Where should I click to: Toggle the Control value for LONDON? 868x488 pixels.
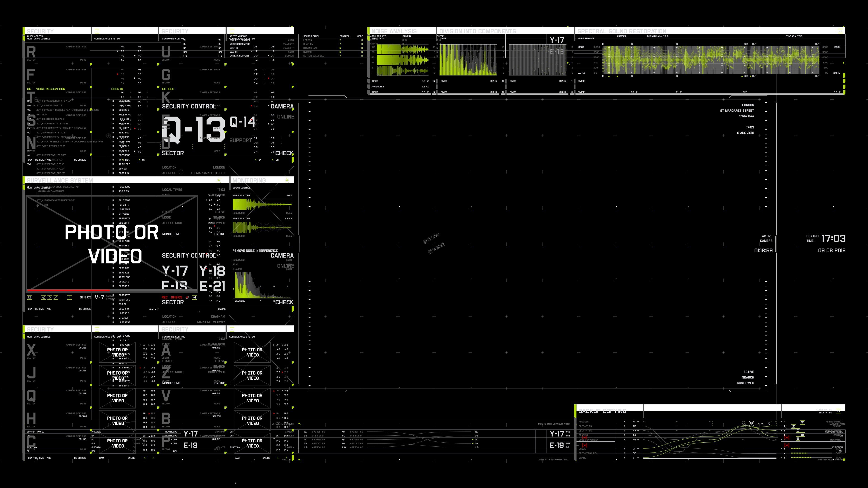point(340,40)
